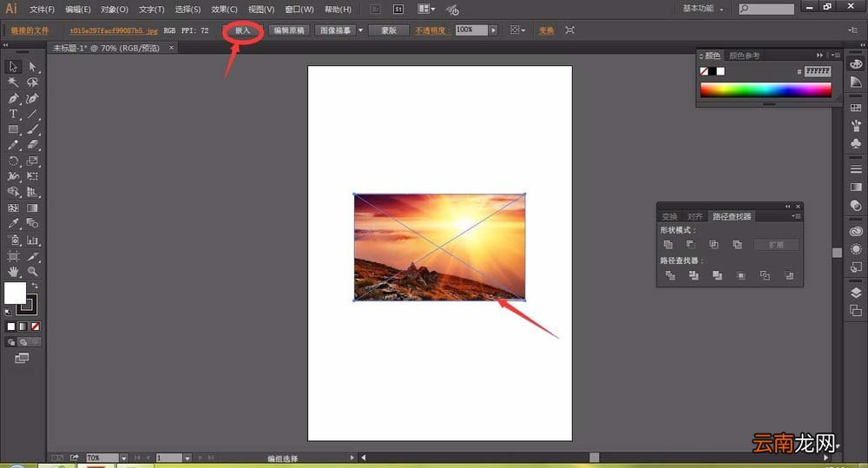This screenshot has height=468, width=868.
Task: Open the 基本功能 workspace switcher
Action: tap(703, 9)
